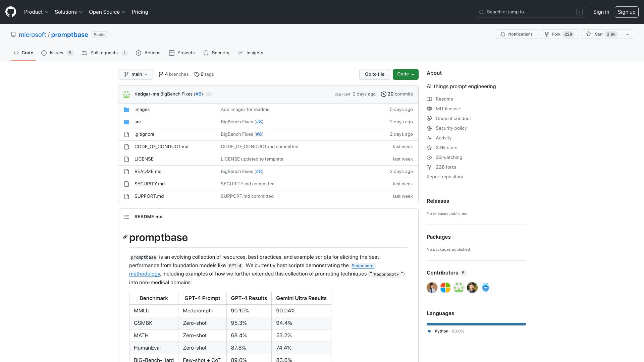View the 0 tags link
Viewport: 644px width, 362px height.
coord(204,74)
